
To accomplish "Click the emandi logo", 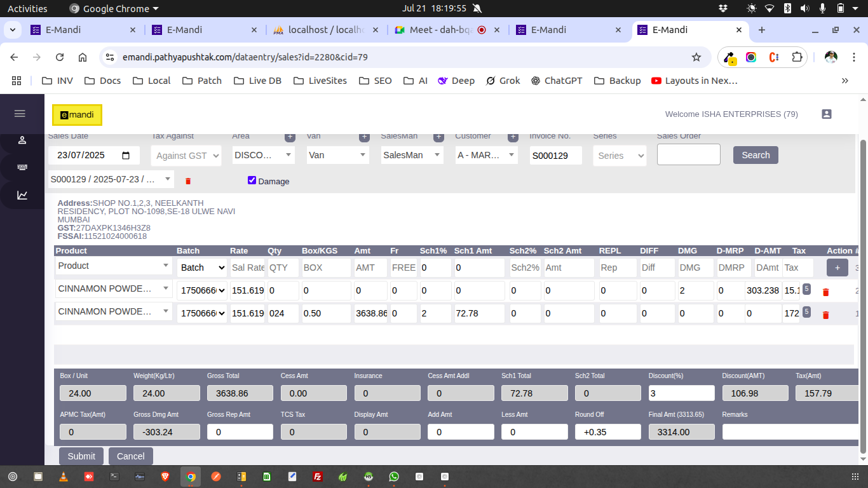I will 77,115.
